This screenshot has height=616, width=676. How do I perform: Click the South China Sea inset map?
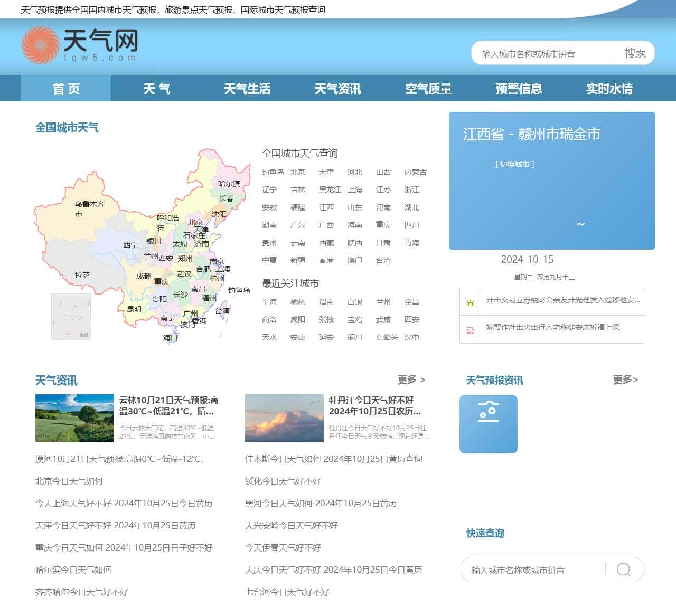coord(71,316)
